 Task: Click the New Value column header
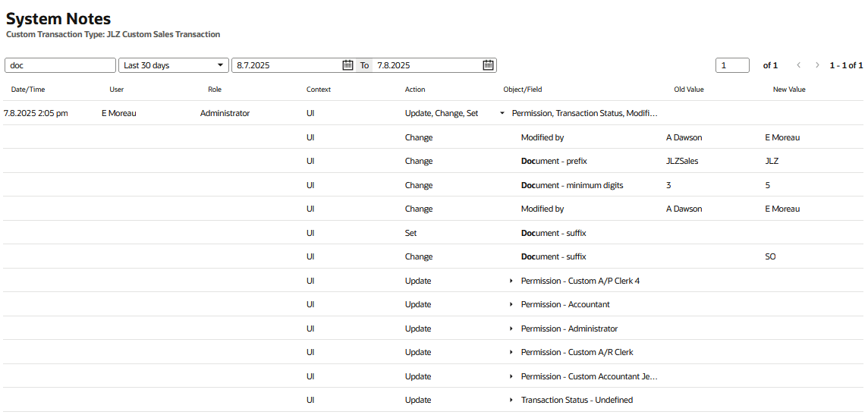pos(789,89)
